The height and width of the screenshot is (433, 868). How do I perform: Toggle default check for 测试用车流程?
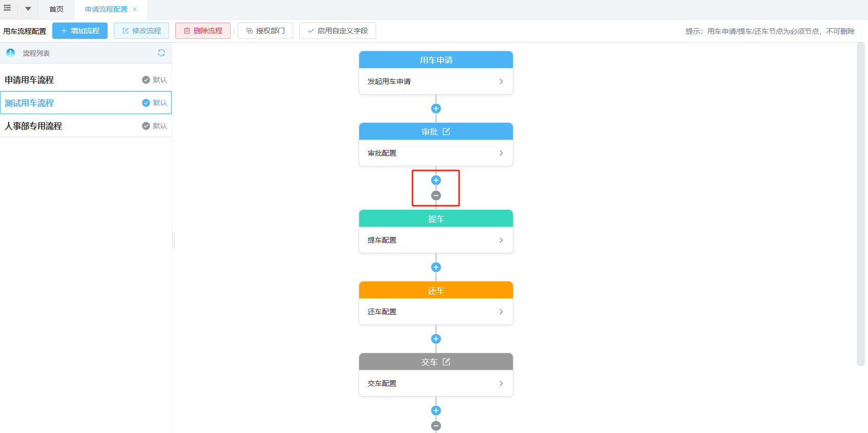pos(146,103)
